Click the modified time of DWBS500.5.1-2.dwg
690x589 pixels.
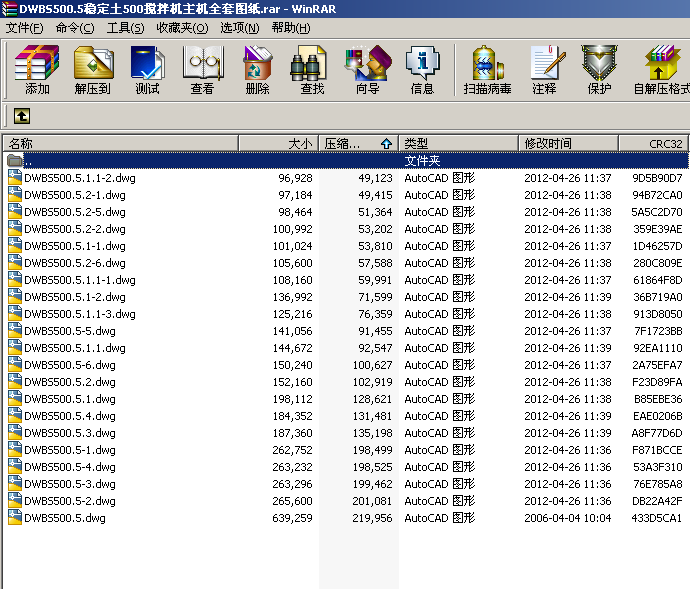[568, 297]
